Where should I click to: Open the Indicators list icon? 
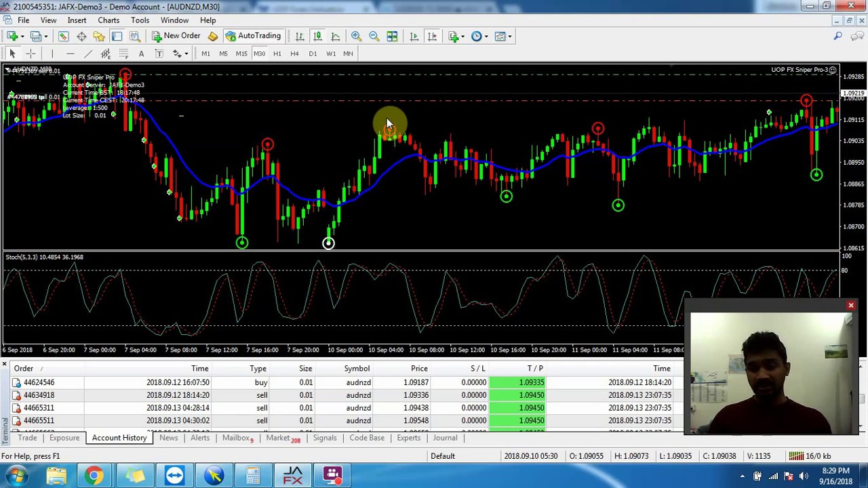point(454,36)
